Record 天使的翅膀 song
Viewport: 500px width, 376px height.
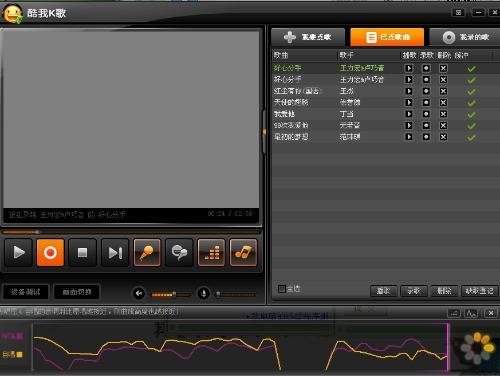click(426, 102)
